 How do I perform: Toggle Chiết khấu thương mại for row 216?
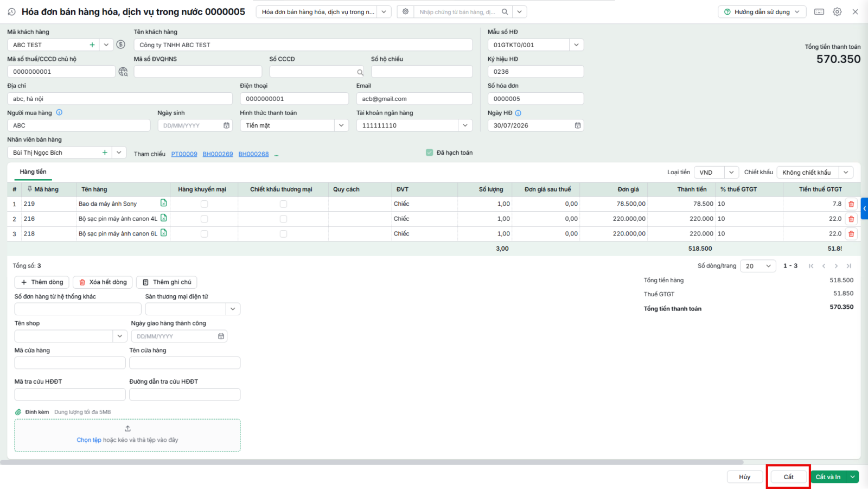pyautogui.click(x=283, y=219)
